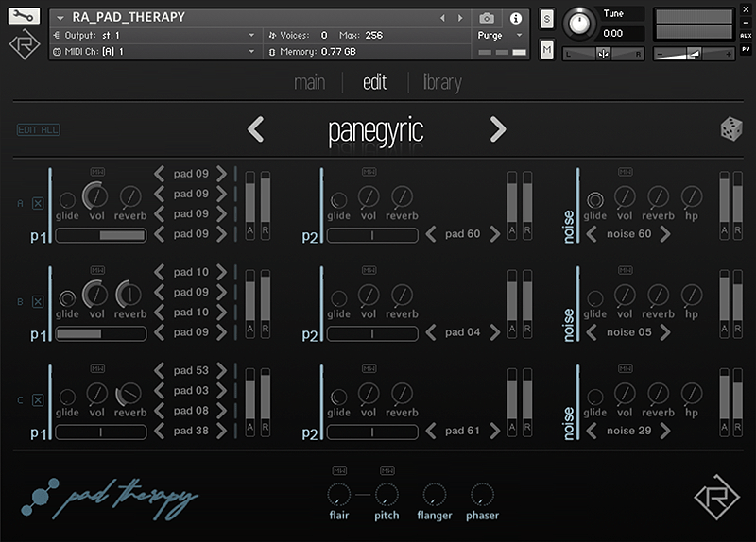Select next noise after noise 60
Screen dimensions: 756x542
tap(665, 234)
